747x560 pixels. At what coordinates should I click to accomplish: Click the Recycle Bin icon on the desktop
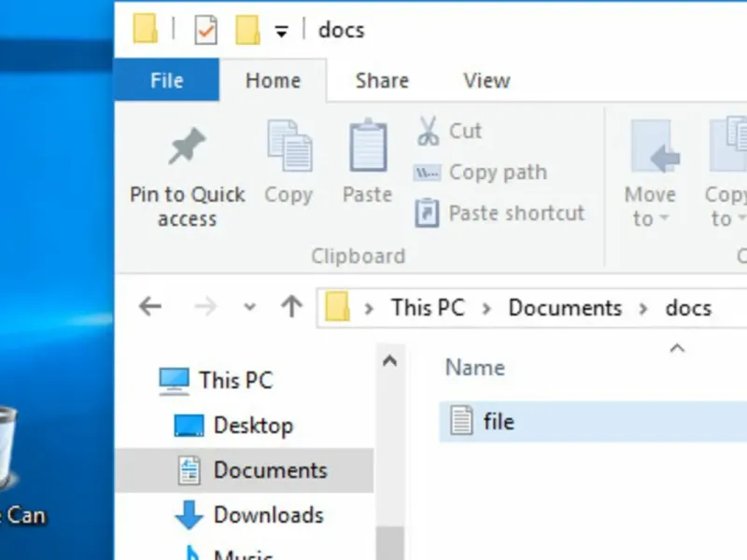pyautogui.click(x=8, y=448)
